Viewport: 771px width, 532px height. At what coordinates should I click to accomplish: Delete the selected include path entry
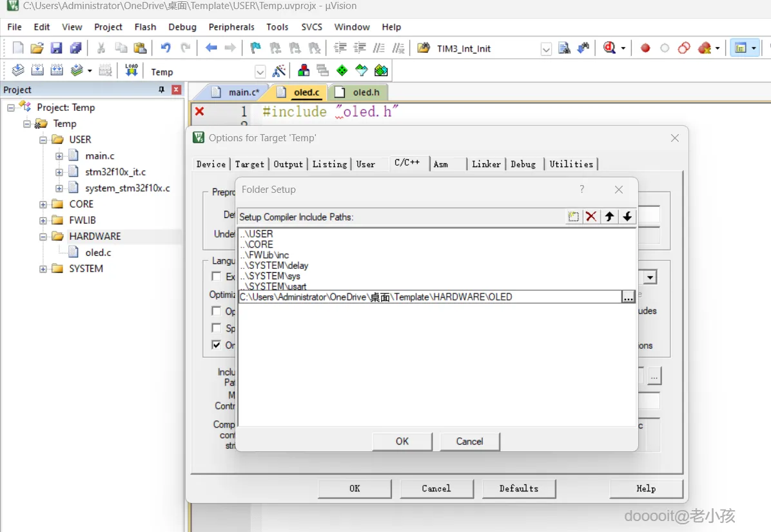(591, 217)
